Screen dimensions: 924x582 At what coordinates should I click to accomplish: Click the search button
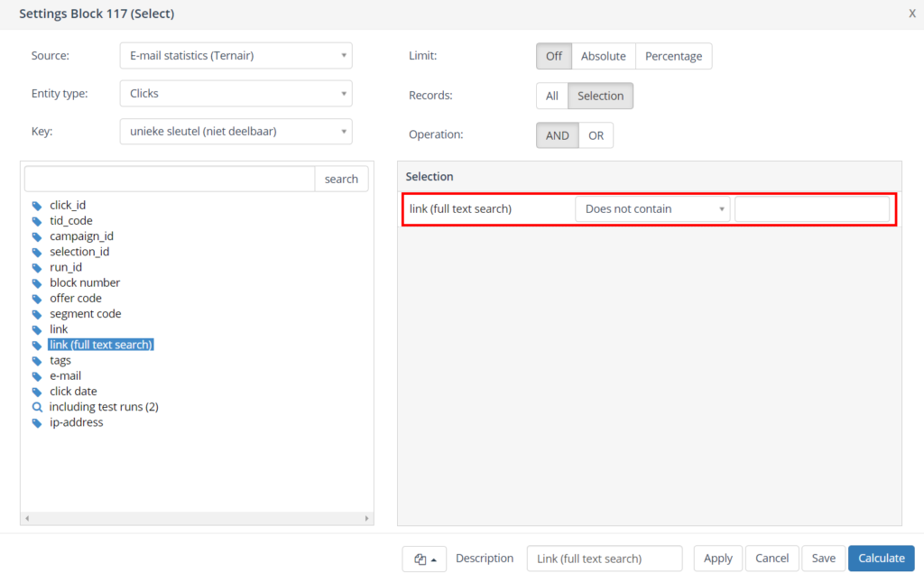point(341,179)
